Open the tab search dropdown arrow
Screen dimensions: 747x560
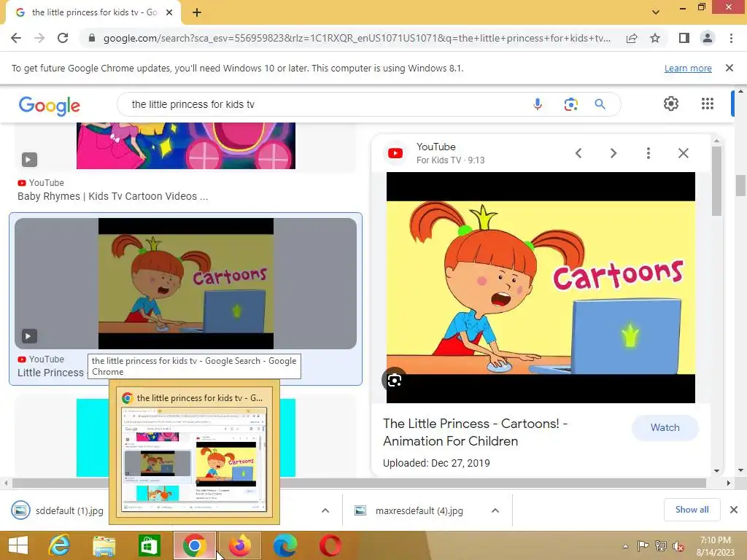[656, 12]
